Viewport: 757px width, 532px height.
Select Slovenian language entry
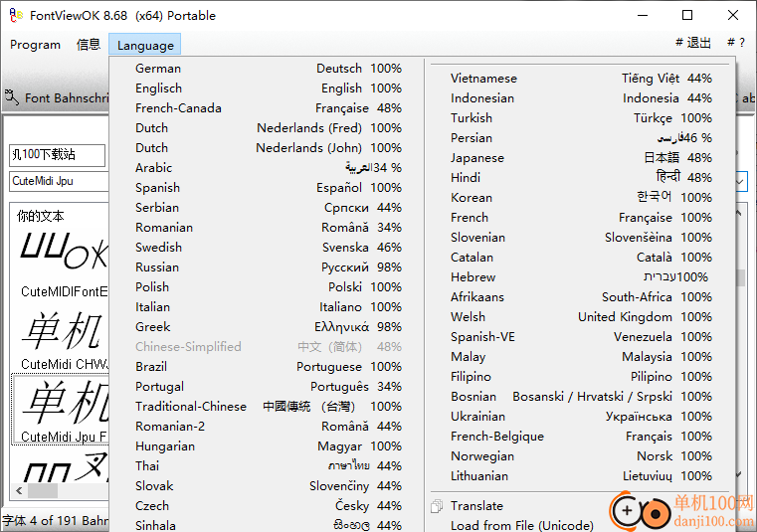[581, 237]
